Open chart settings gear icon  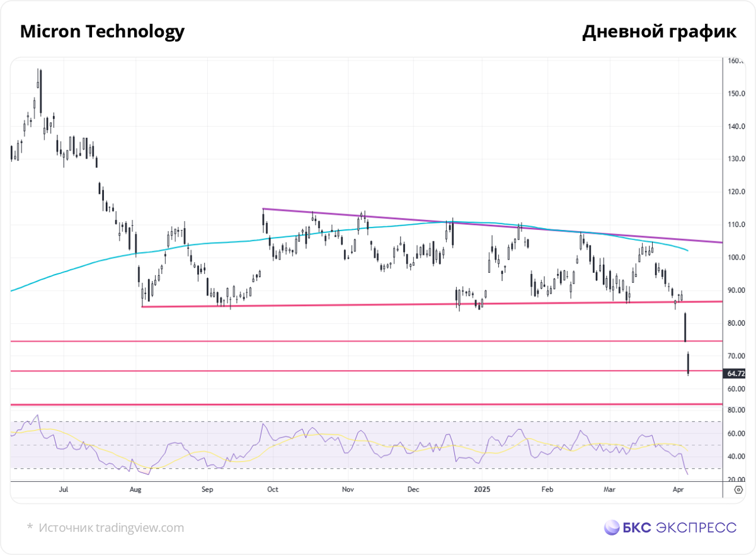737,490
